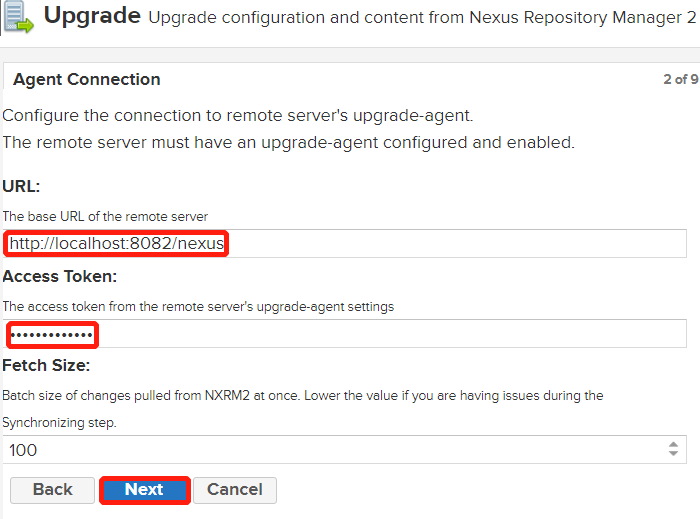Select the Access Token password field
The image size is (700, 519).
coord(344,333)
